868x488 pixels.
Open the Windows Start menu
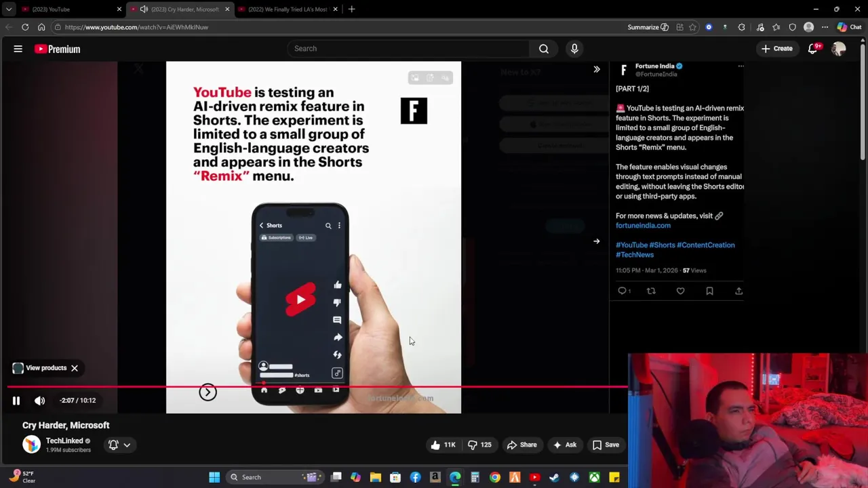point(214,477)
